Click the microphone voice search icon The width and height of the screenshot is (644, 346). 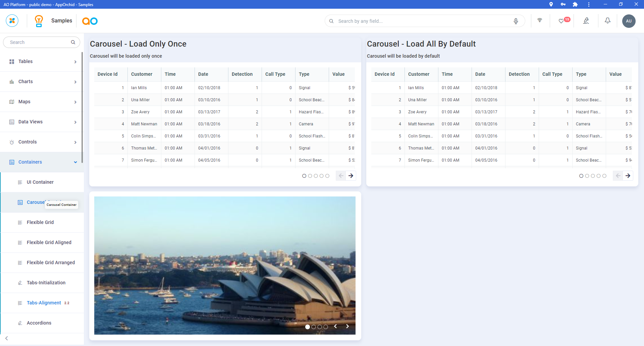point(516,21)
